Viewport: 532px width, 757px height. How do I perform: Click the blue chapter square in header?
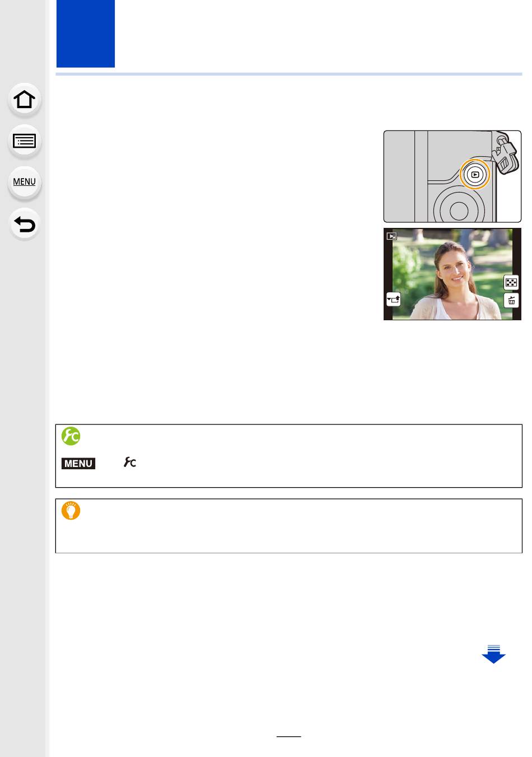coord(86,34)
